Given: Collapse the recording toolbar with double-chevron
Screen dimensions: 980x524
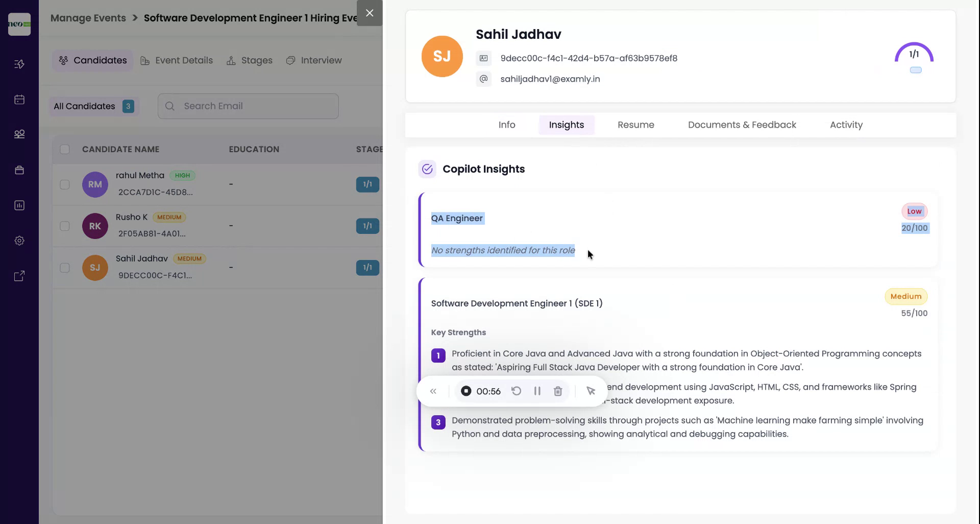Looking at the screenshot, I should tap(433, 391).
